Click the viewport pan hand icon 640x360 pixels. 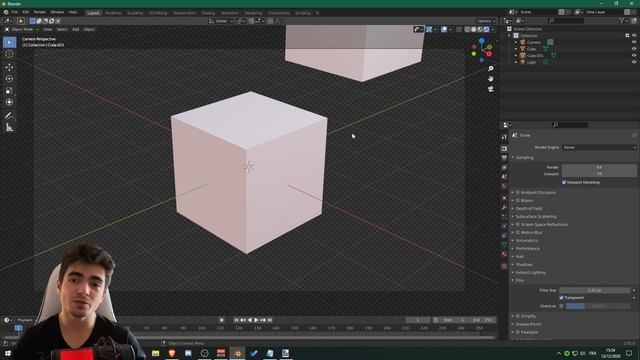pyautogui.click(x=491, y=78)
